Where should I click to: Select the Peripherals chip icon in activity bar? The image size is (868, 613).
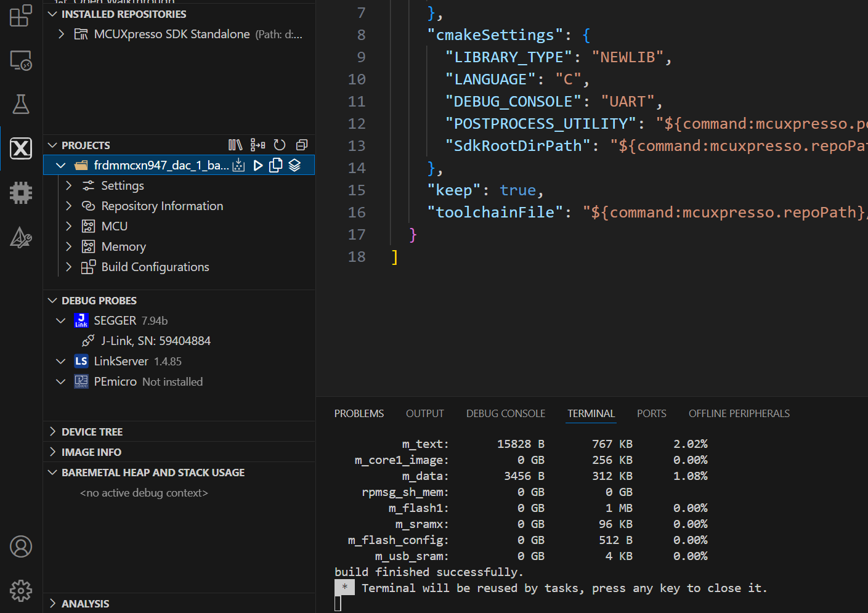[x=21, y=192]
